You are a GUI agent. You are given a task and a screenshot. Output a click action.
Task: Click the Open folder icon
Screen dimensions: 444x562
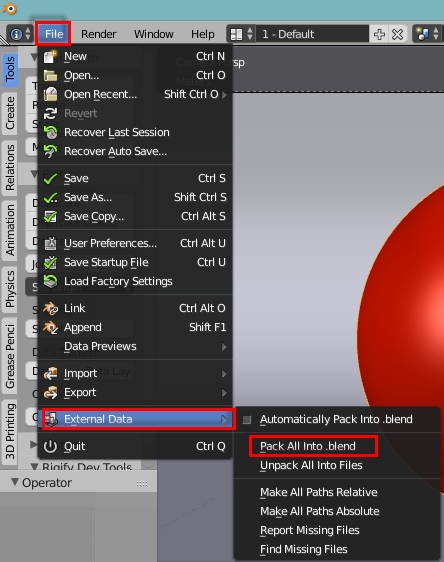click(51, 76)
